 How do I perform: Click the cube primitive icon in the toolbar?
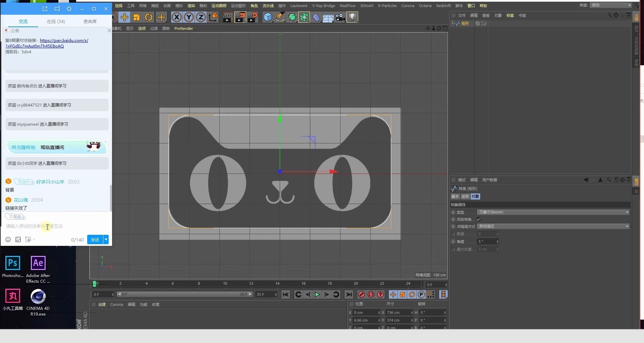tap(267, 17)
